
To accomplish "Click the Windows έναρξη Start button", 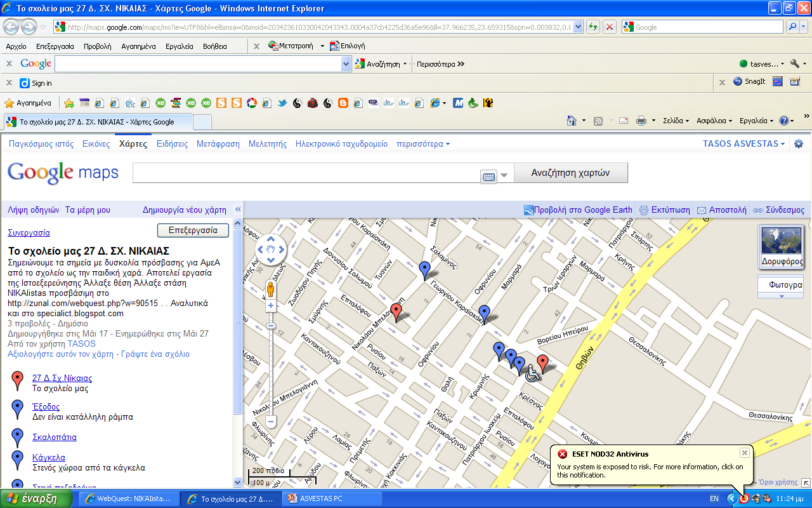I will click(x=36, y=498).
